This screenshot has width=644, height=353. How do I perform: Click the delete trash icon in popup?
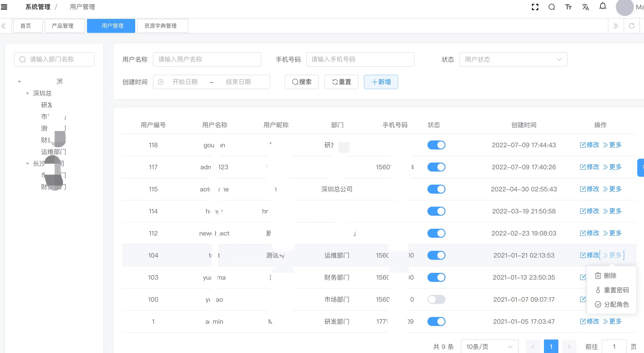tap(598, 276)
